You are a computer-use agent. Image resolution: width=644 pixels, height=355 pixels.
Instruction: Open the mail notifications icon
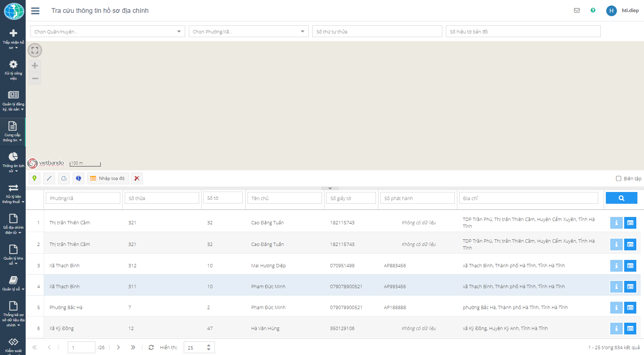[577, 11]
